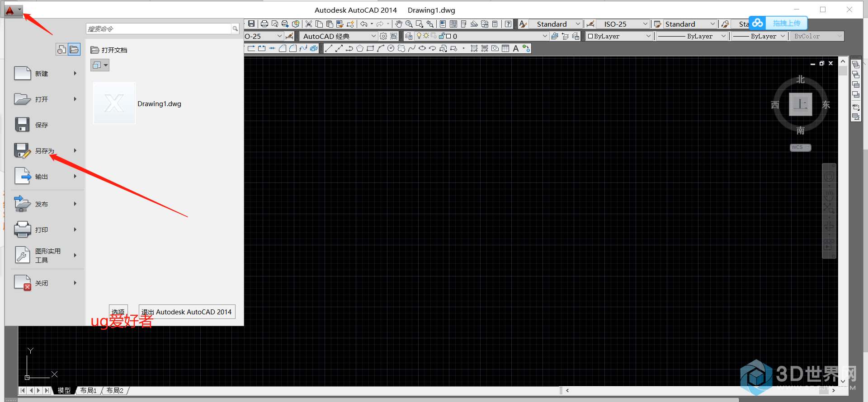Open the 打印 (Print) menu item
Viewport: 868px width, 402px height.
pyautogui.click(x=45, y=229)
